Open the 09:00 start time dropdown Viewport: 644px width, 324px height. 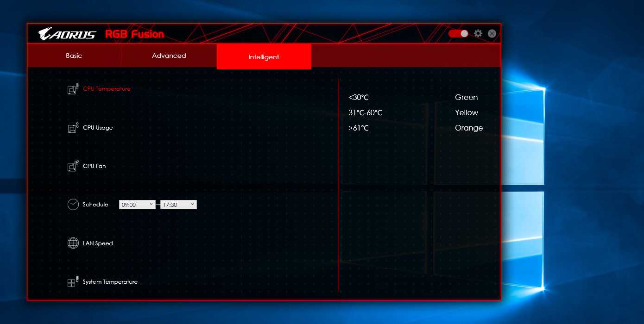tap(137, 205)
